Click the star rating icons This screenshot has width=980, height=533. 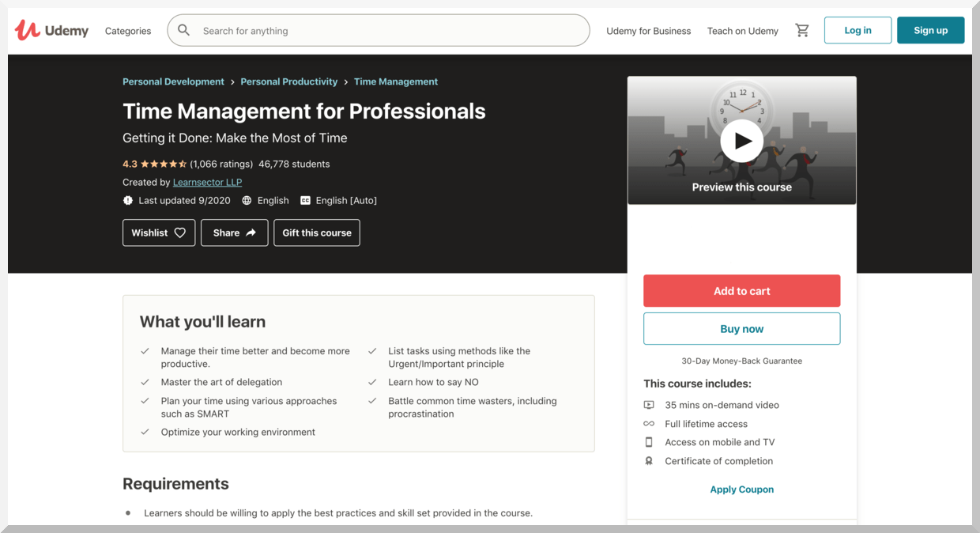click(163, 164)
